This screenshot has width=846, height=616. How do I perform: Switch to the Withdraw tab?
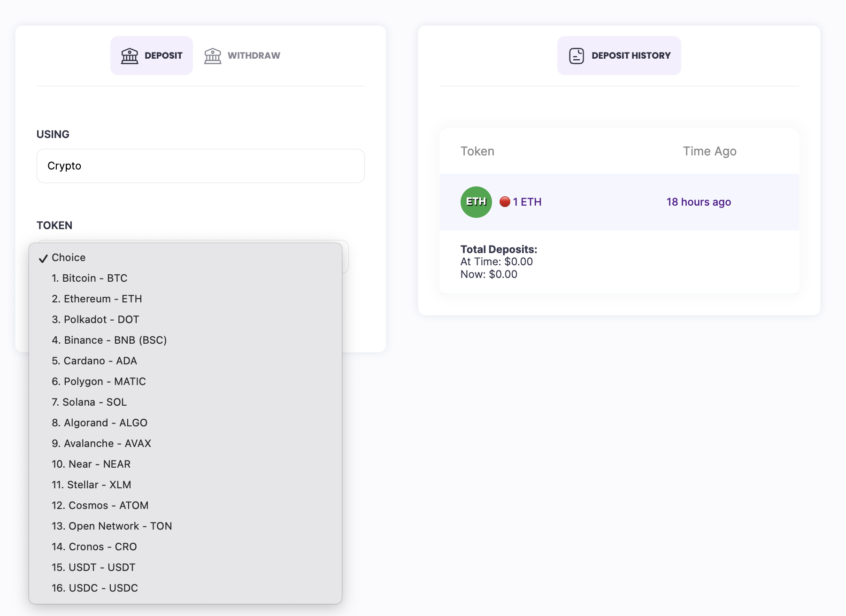click(x=242, y=55)
